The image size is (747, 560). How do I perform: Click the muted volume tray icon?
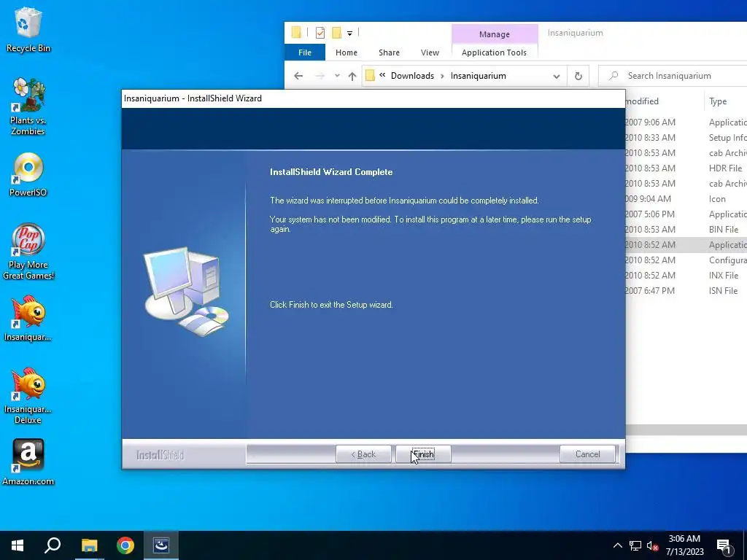pos(652,545)
